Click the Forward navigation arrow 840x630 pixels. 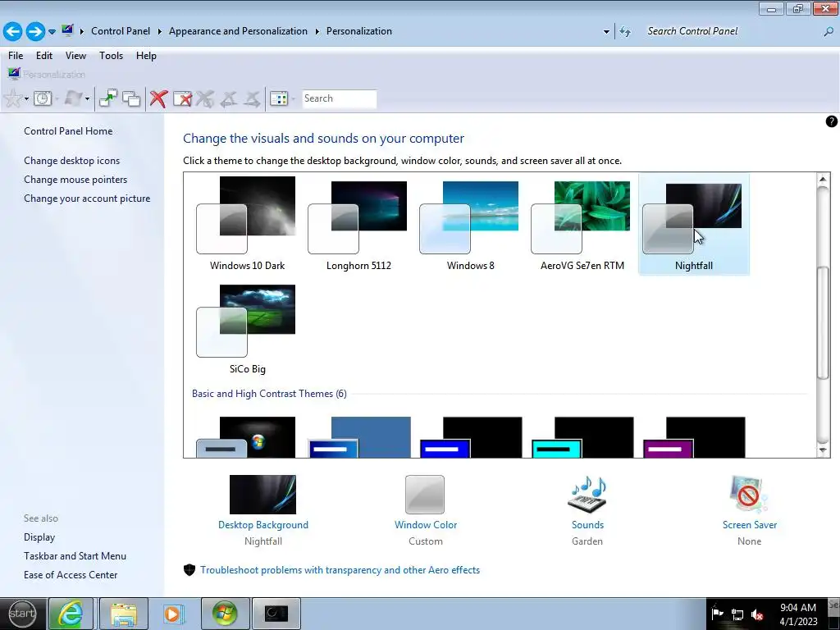pos(35,31)
